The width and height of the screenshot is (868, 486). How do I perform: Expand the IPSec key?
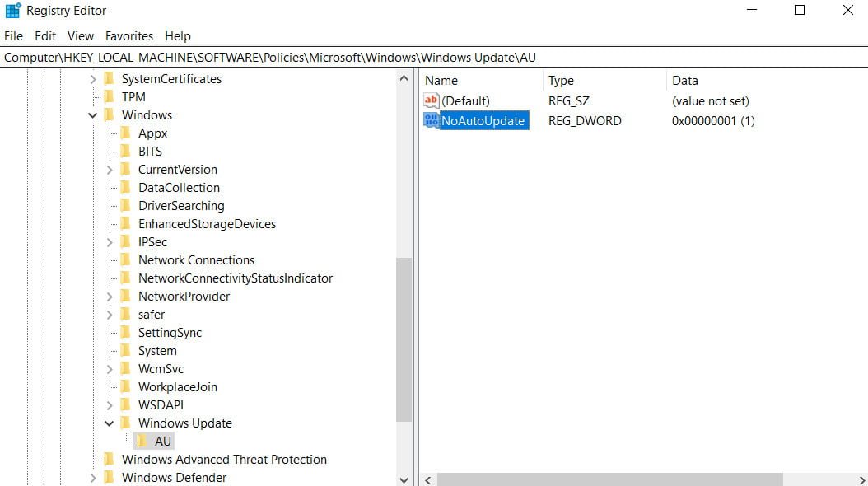(110, 242)
